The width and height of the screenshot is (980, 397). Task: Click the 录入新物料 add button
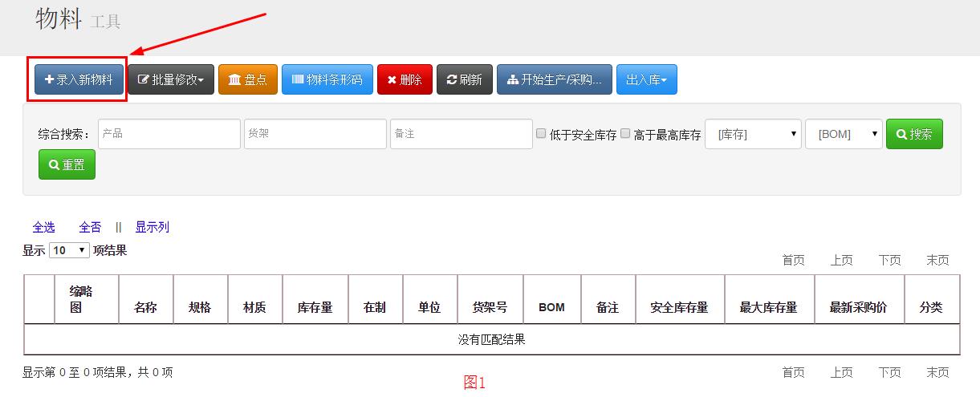pyautogui.click(x=79, y=79)
